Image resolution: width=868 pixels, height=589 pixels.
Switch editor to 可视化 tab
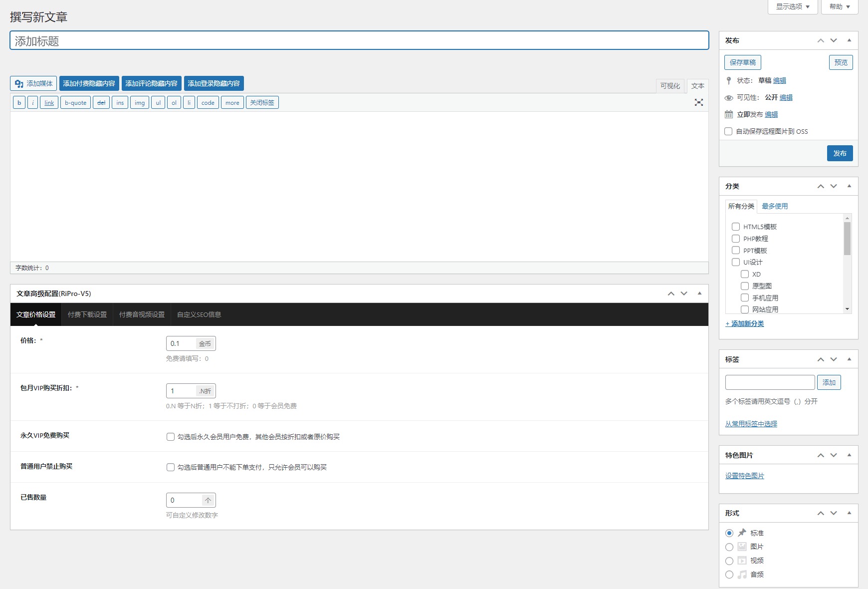pos(670,86)
